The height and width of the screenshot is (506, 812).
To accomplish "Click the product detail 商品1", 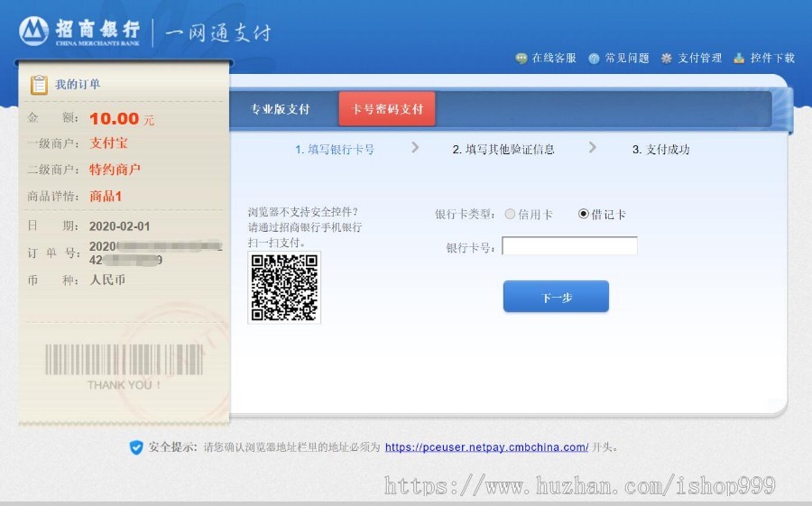I will (x=106, y=197).
